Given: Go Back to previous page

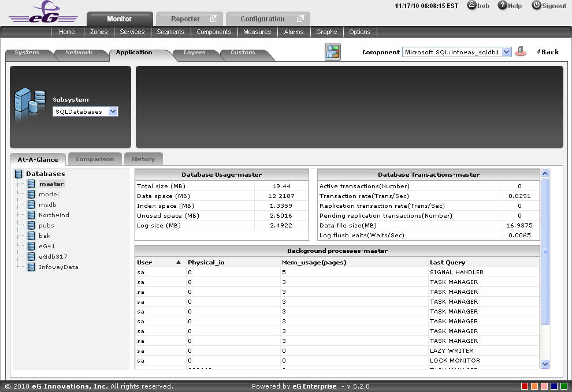Looking at the screenshot, I should click(548, 52).
